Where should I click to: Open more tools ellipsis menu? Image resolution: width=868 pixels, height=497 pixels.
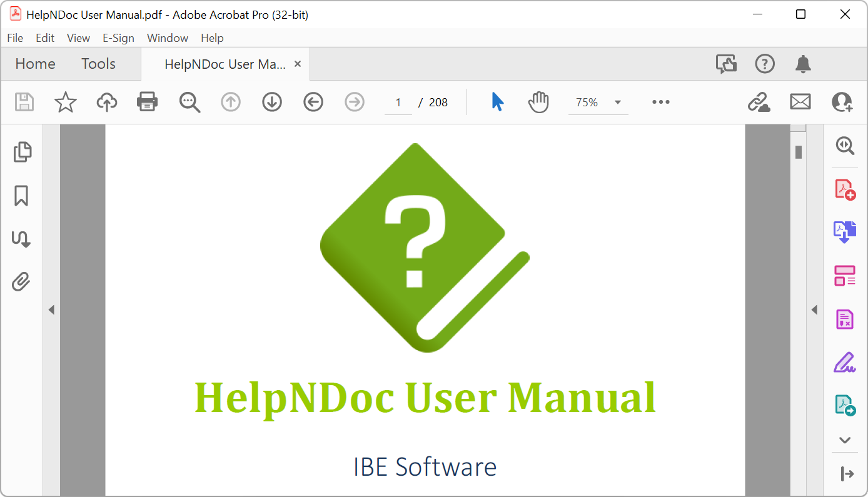661,102
